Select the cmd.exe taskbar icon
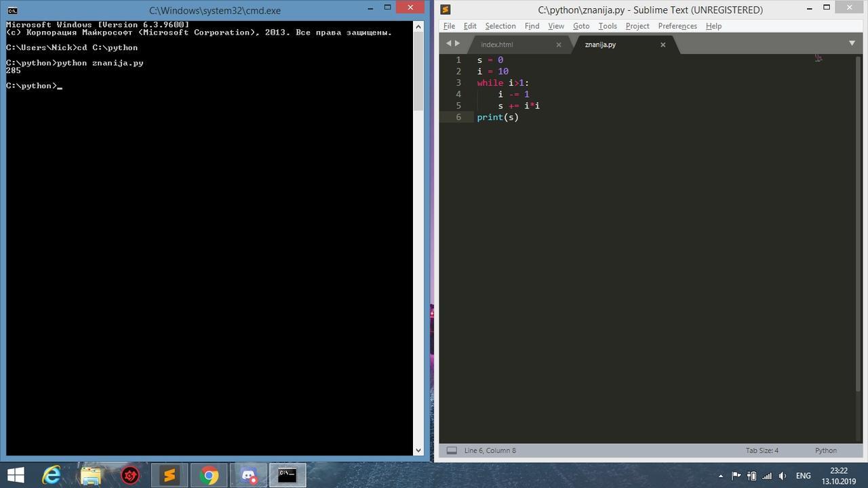The image size is (868, 488). coord(288,475)
